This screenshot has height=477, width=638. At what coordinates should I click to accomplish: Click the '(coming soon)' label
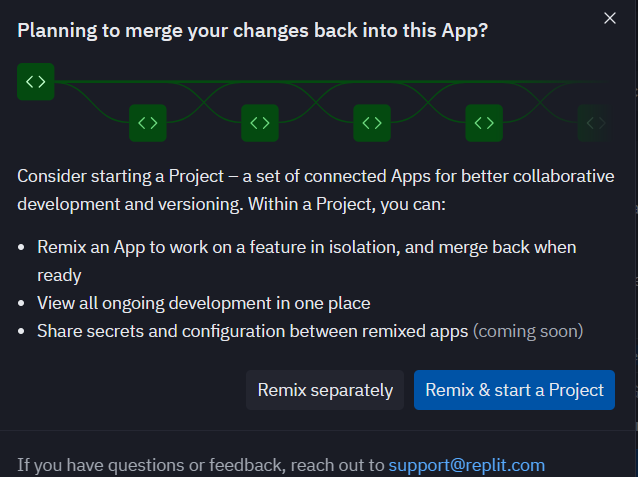[528, 331]
